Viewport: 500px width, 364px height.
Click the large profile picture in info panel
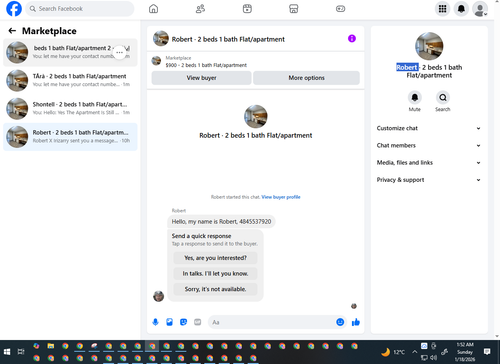429,46
